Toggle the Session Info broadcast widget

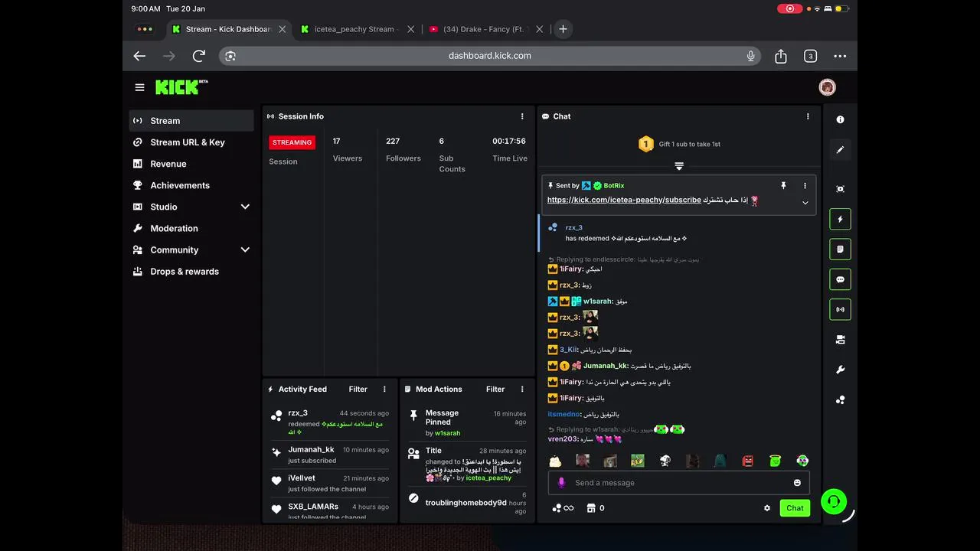840,309
